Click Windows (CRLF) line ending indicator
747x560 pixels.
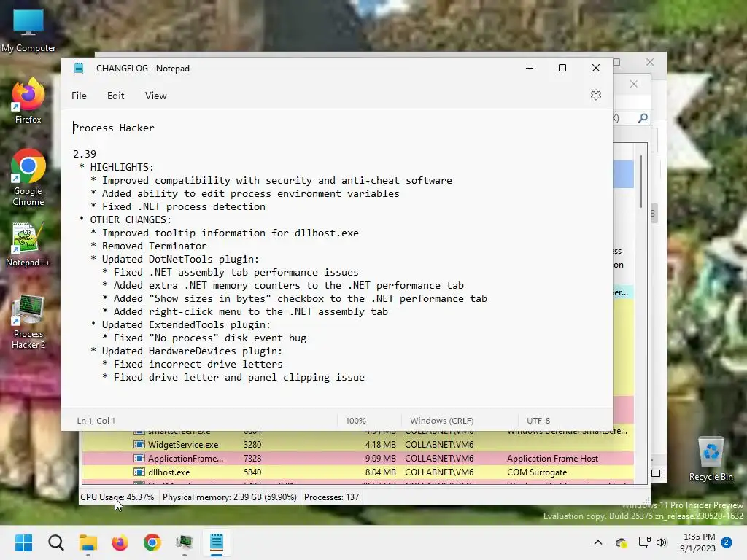(x=442, y=421)
